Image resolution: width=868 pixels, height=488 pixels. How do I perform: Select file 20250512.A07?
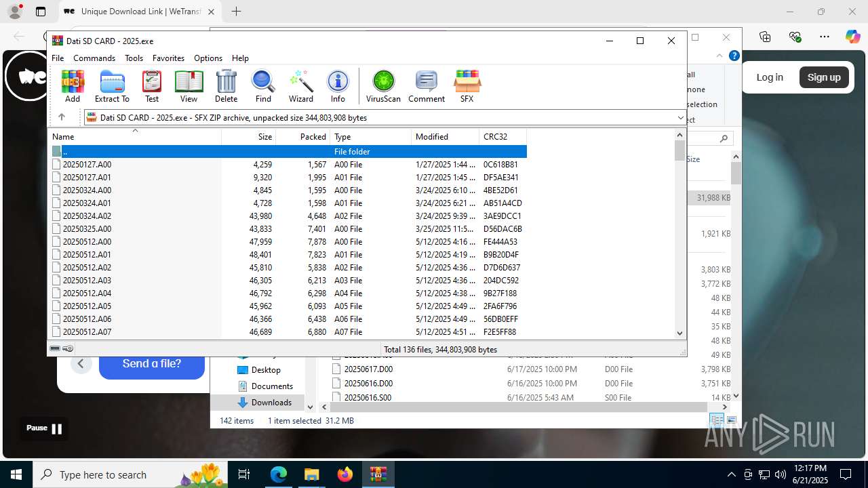[x=288, y=332]
